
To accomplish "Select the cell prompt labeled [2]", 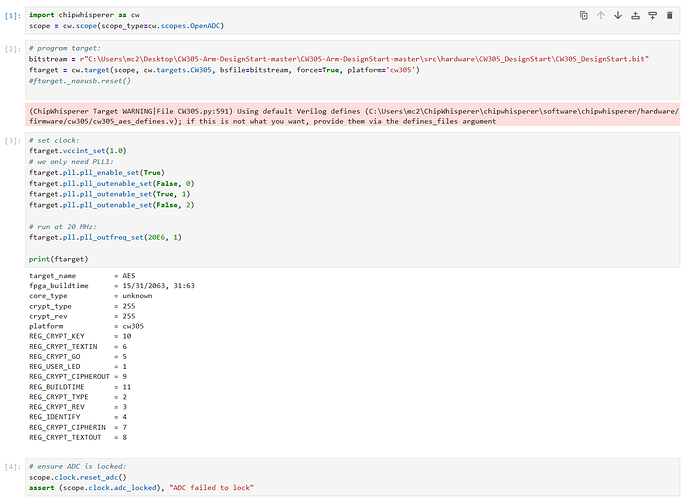I will (10, 49).
